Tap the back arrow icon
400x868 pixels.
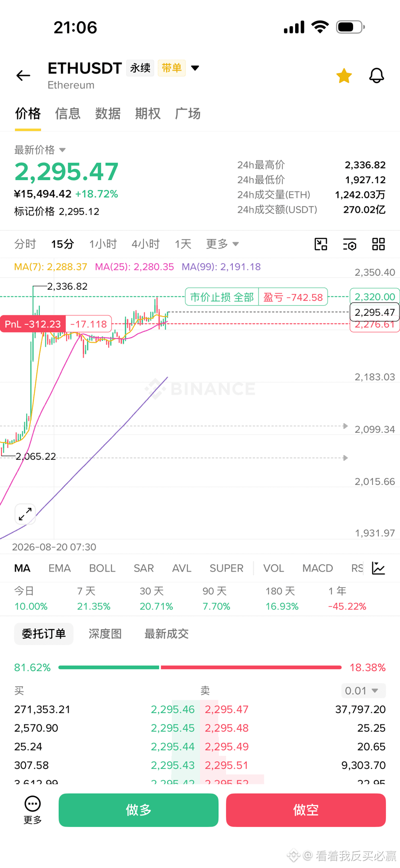(23, 75)
